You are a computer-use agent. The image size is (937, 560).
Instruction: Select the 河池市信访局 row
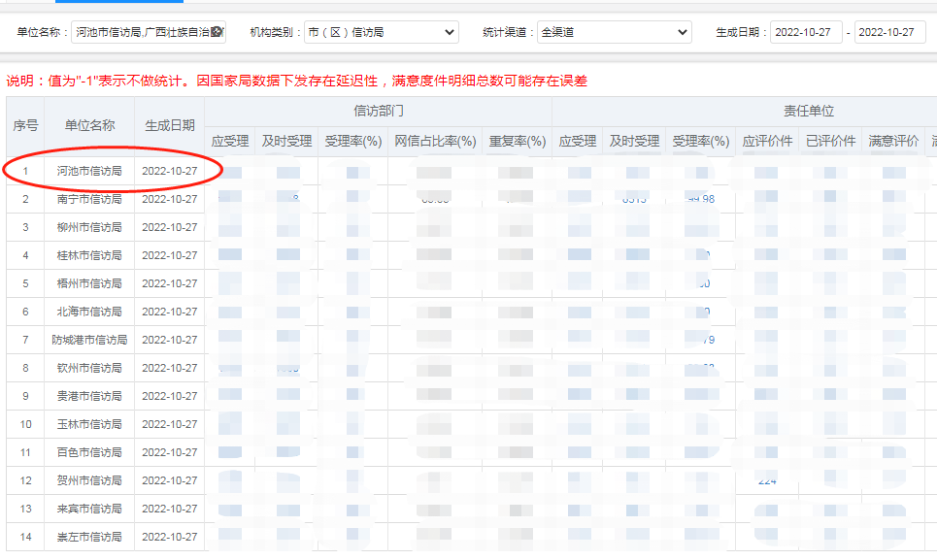click(89, 171)
